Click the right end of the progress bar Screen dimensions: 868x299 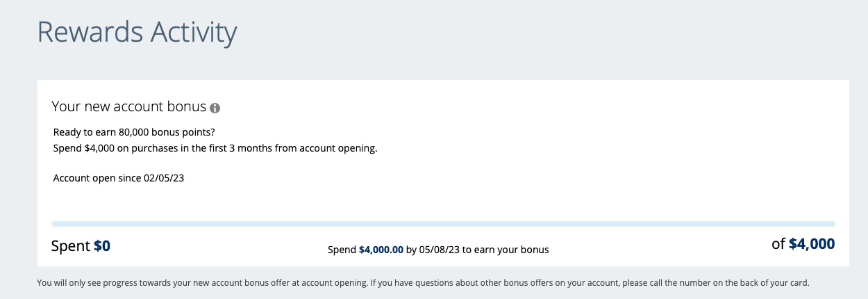(832, 223)
